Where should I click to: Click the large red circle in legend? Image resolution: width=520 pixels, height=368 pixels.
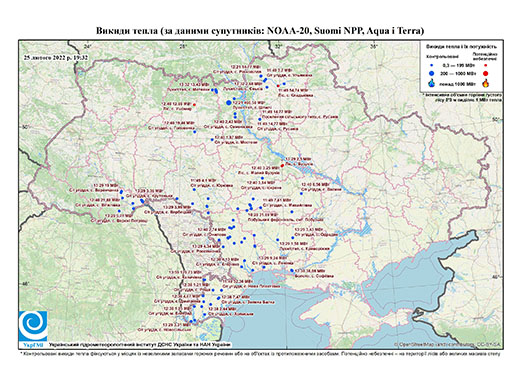[485, 74]
